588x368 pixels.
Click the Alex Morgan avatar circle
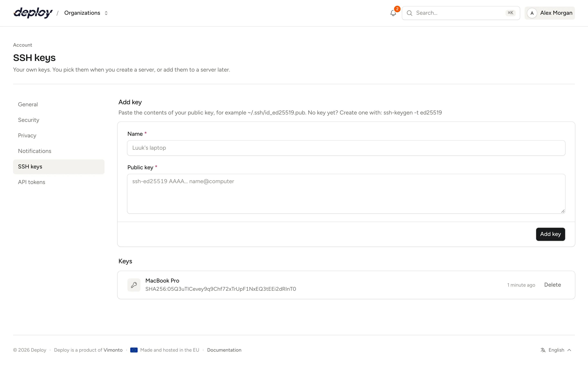click(532, 13)
